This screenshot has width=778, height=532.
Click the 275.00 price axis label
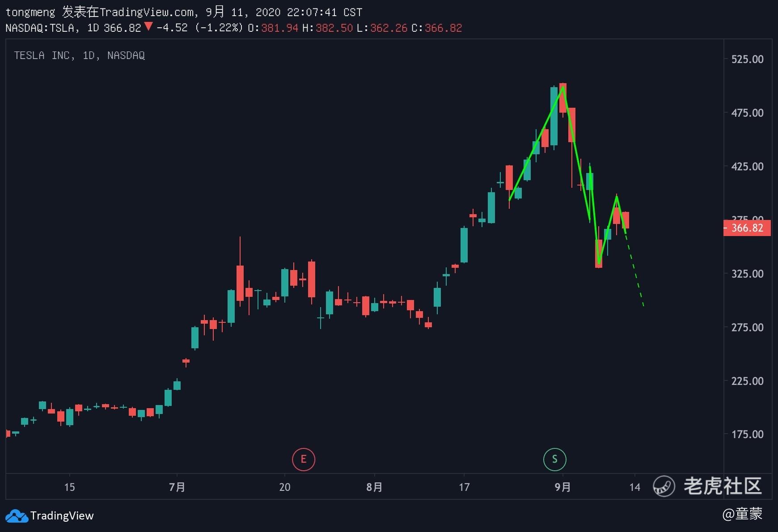(747, 327)
